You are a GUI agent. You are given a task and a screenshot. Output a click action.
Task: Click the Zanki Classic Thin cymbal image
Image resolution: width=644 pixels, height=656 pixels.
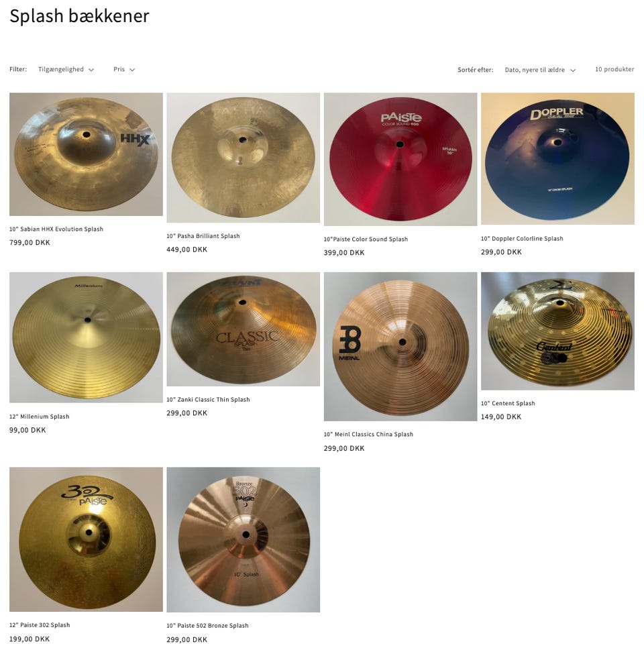(x=243, y=329)
